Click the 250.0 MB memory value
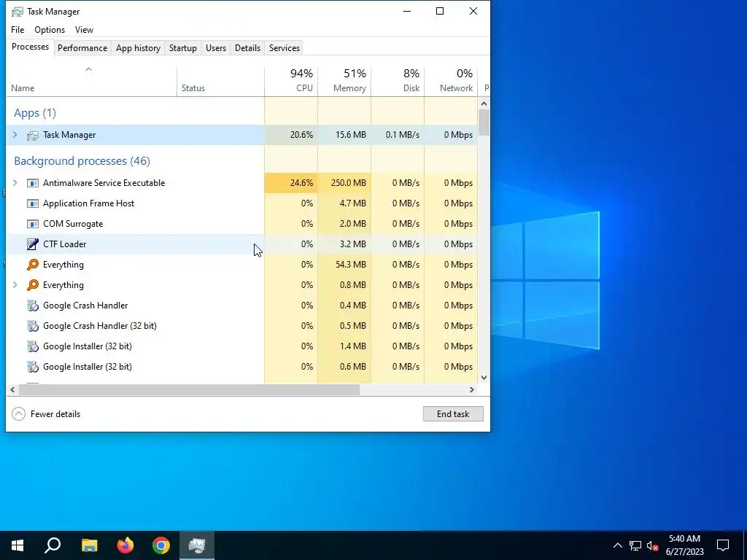The image size is (747, 560). pyautogui.click(x=349, y=183)
